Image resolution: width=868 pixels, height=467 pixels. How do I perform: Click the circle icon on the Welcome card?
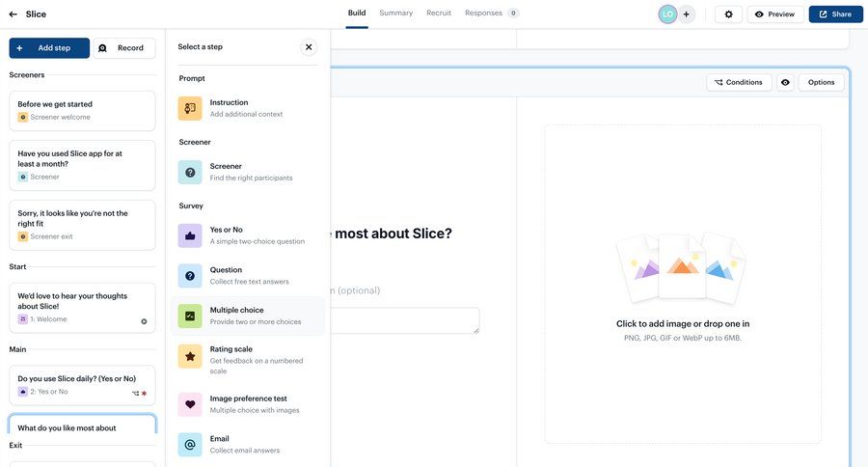point(144,321)
